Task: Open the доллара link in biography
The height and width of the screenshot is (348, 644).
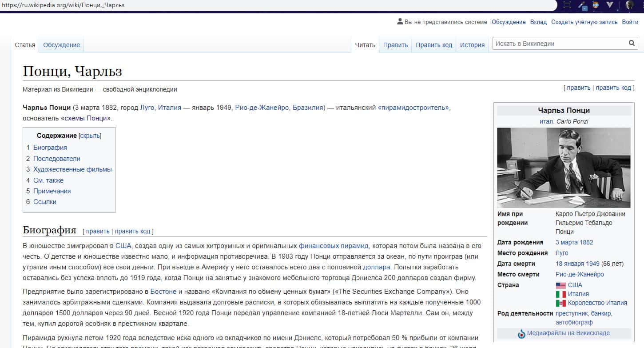Action: coord(377,267)
